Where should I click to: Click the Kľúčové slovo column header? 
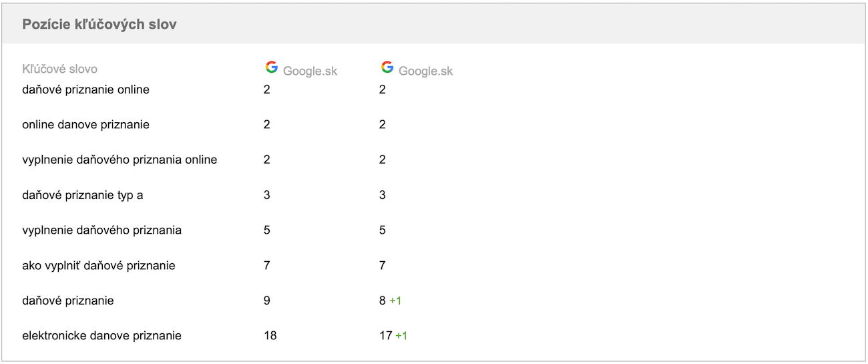tap(59, 69)
